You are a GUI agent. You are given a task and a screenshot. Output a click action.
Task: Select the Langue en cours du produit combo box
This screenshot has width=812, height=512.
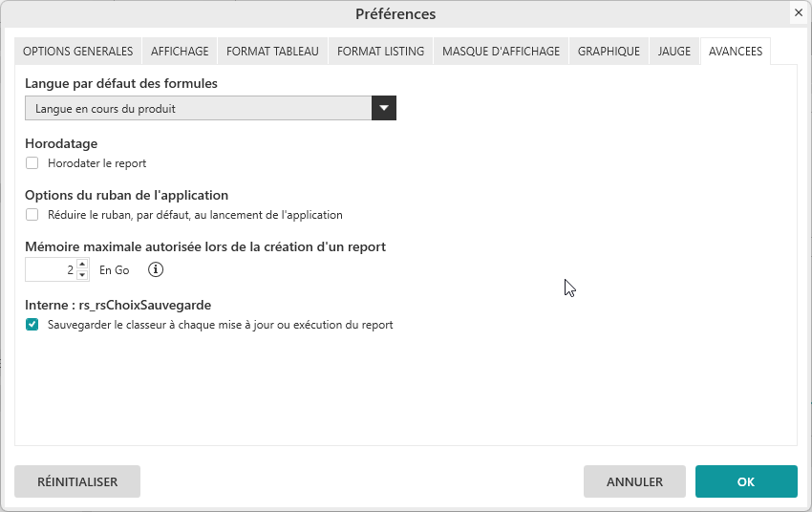(198, 108)
